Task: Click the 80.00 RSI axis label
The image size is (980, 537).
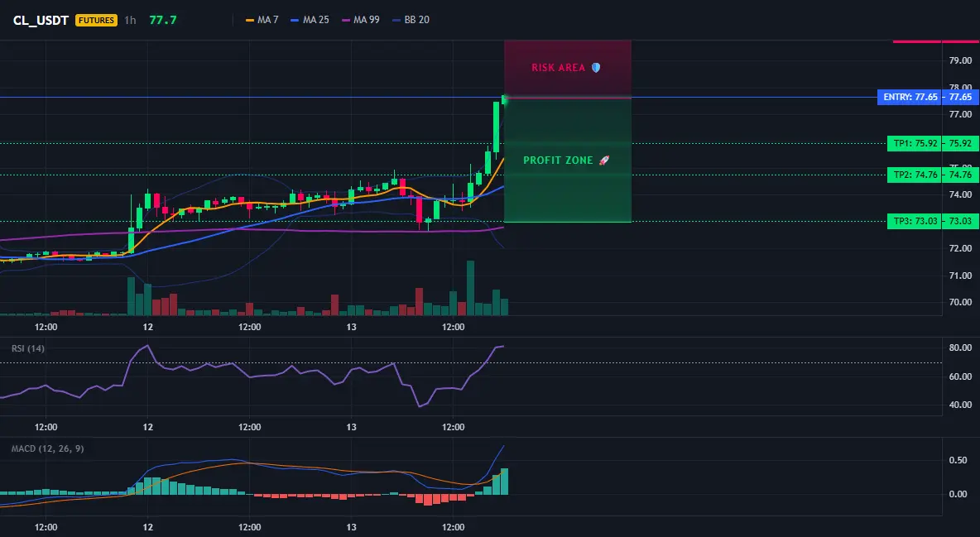Action: click(961, 348)
